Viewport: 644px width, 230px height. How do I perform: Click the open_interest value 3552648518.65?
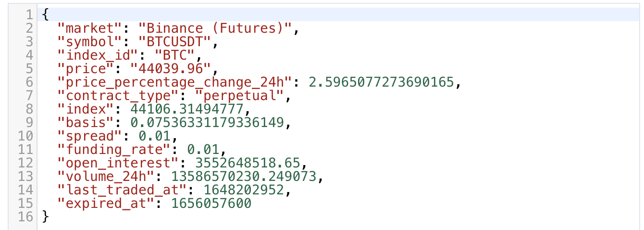coord(244,163)
